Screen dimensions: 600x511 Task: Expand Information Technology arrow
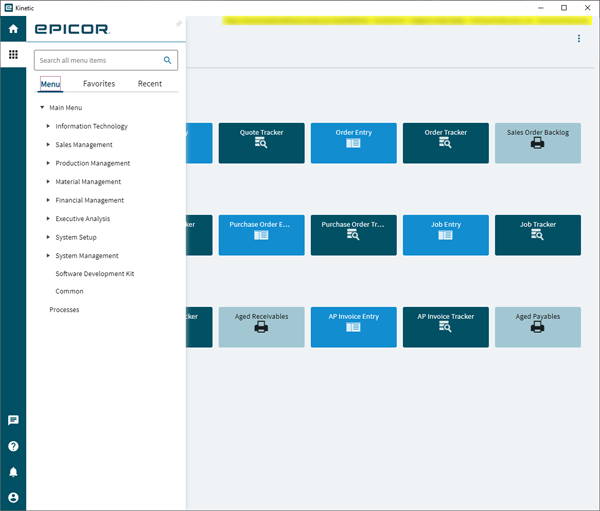(x=48, y=126)
